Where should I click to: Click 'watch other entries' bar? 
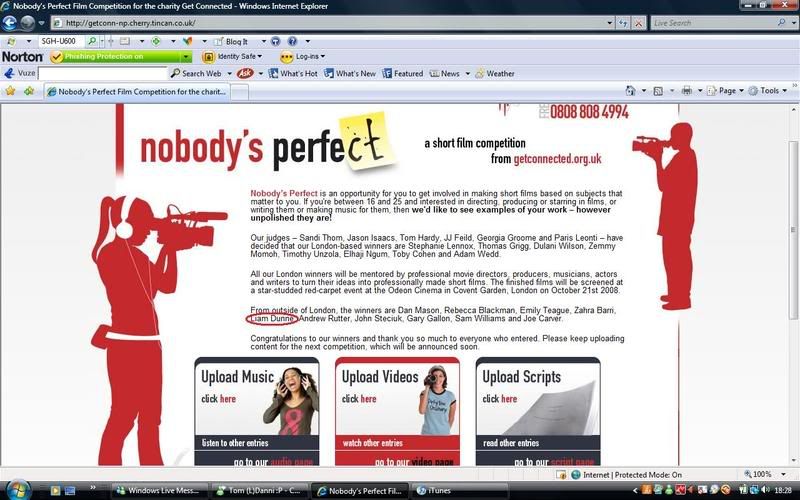point(397,443)
